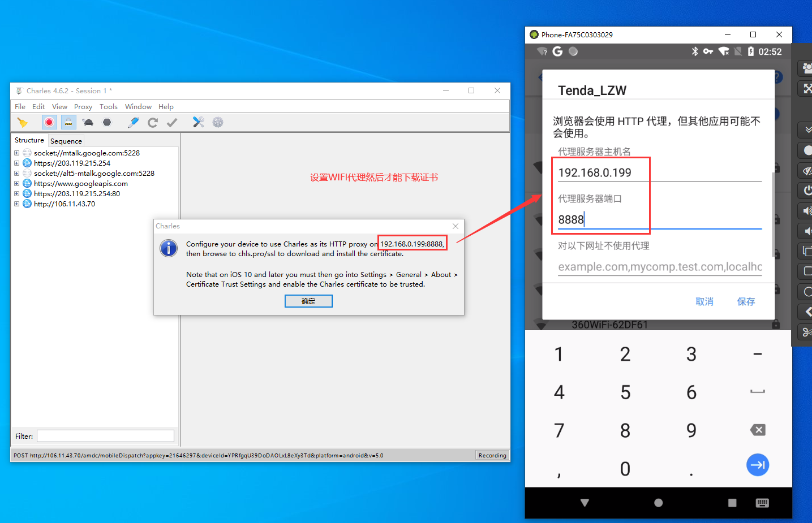Select https://www.googleapis.com row text

(x=81, y=184)
